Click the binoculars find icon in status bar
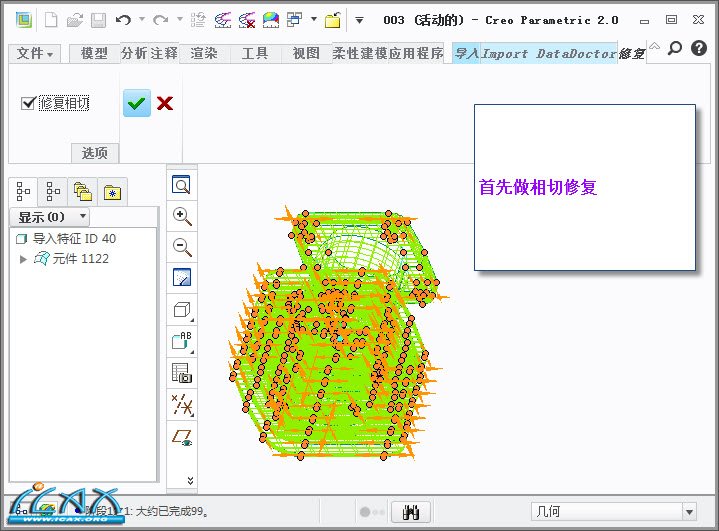719x531 pixels. 409,512
